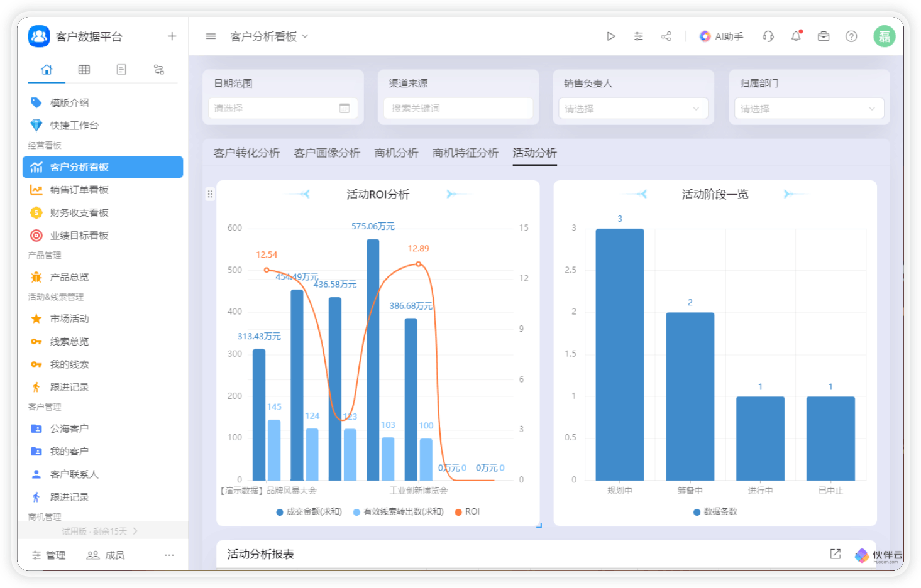Open the AI助手 assistant

click(x=721, y=36)
